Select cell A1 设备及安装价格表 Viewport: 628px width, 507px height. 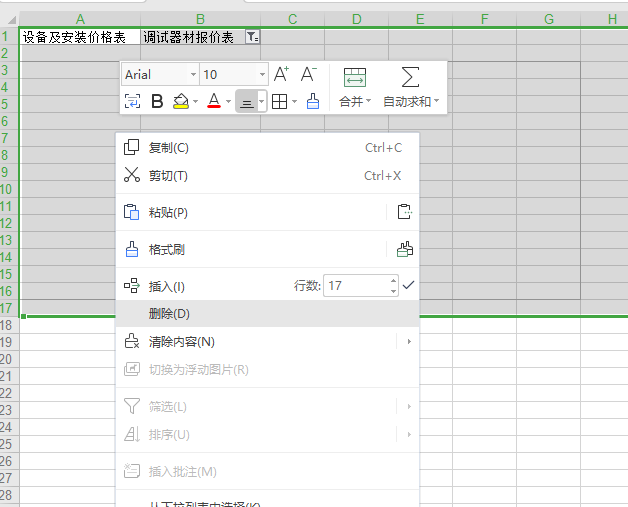coord(80,37)
